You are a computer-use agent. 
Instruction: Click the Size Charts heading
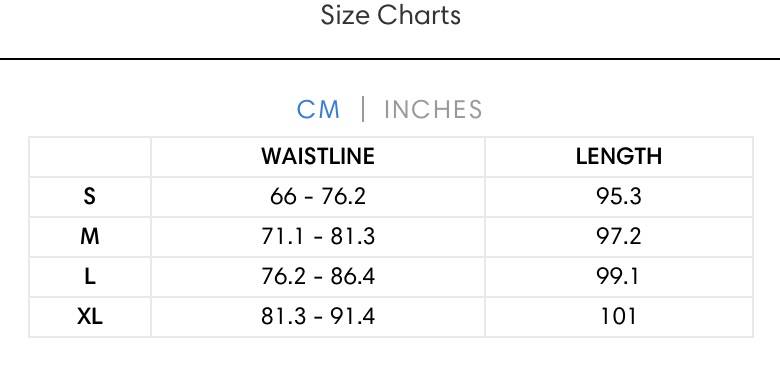(x=390, y=15)
